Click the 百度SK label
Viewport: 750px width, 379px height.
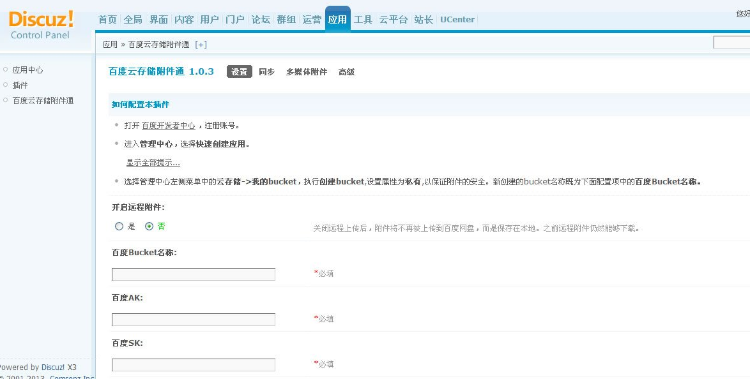pos(127,343)
